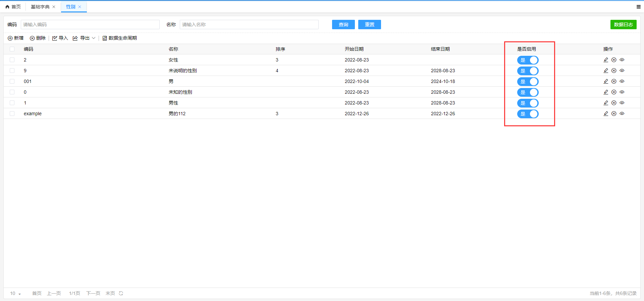Go to the 首页 home tab

(13, 7)
